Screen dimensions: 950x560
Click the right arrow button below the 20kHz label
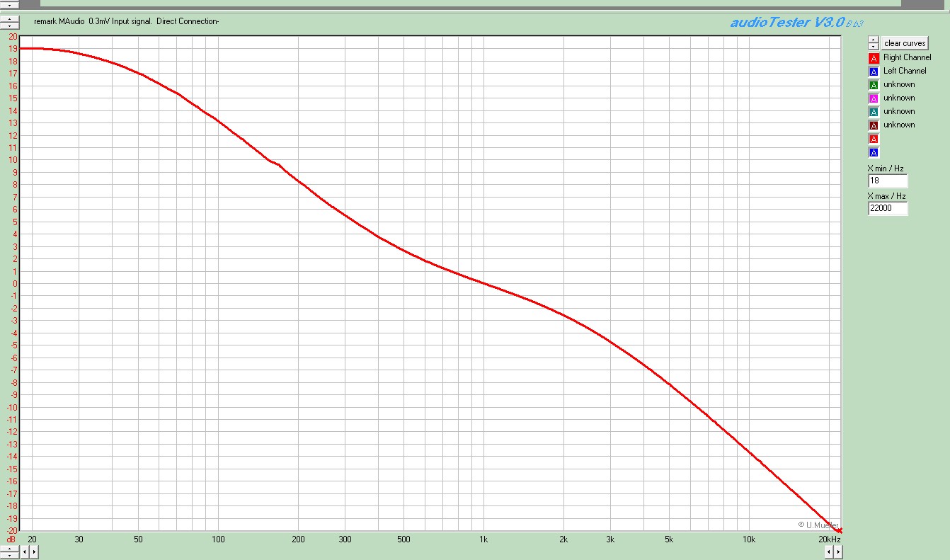(x=838, y=552)
